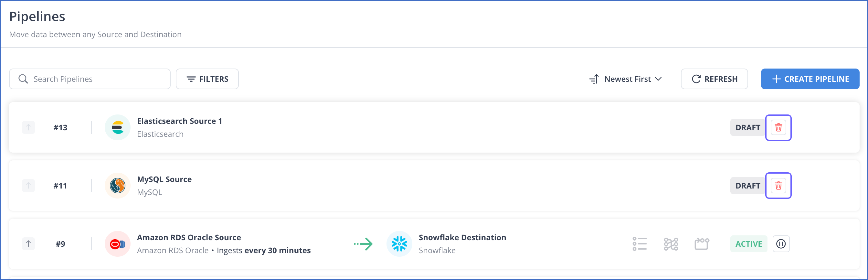
Task: Expand the Newest First sort dropdown
Action: click(x=626, y=79)
